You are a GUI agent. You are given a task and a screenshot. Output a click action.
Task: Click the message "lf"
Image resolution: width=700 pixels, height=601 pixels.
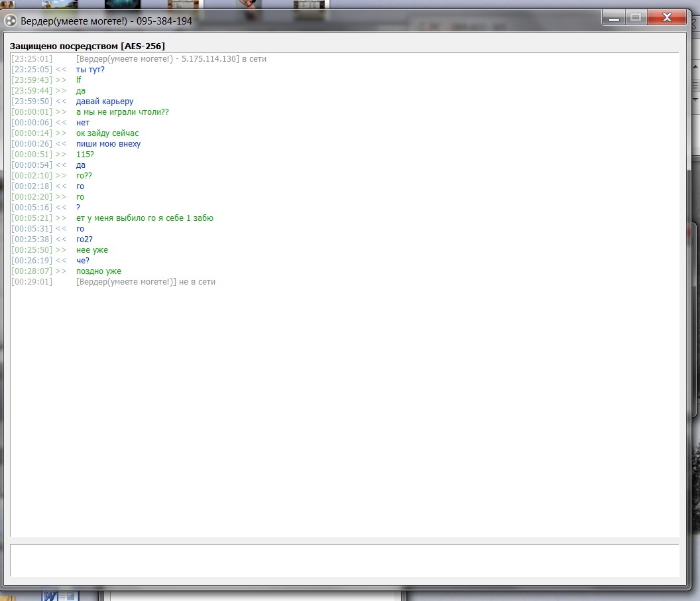[x=79, y=80]
